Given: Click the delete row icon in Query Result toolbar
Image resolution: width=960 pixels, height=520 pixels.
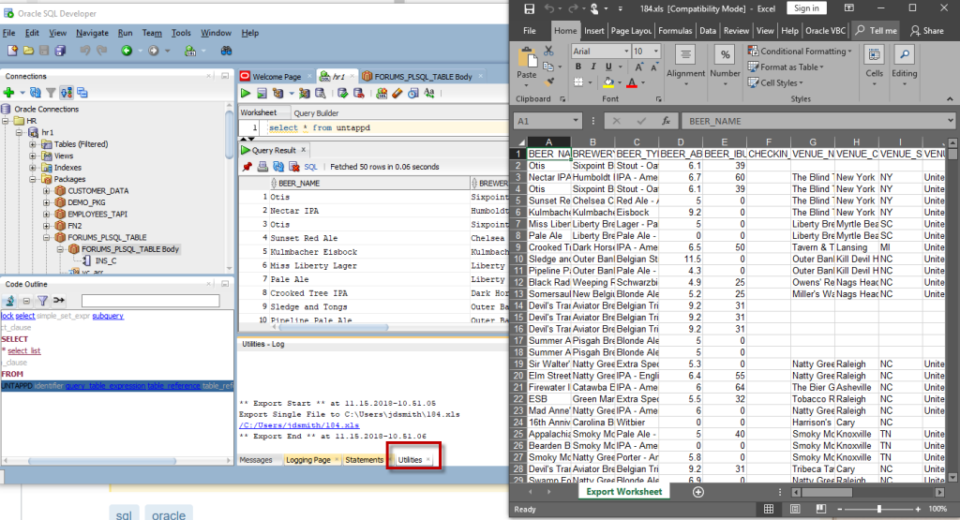Looking at the screenshot, I should pos(294,167).
